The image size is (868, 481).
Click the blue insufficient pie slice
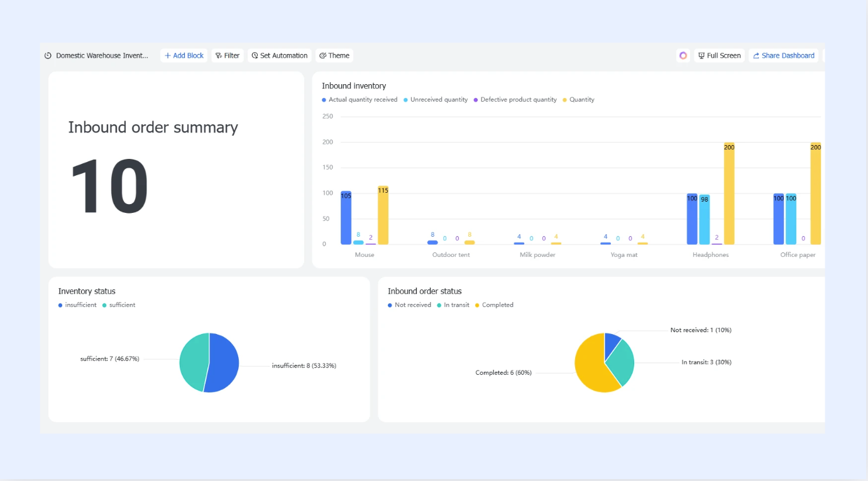pos(224,363)
